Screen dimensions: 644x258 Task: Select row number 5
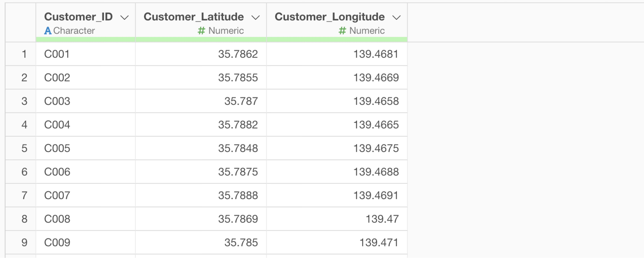[x=24, y=148]
